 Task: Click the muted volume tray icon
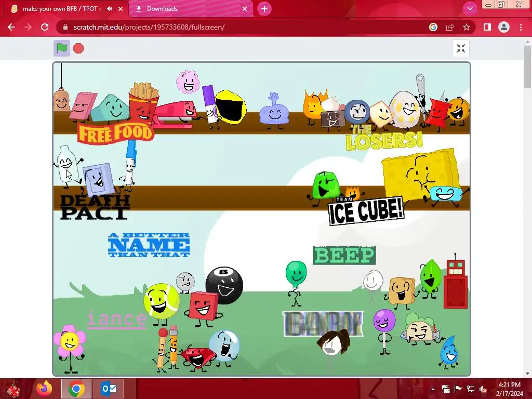click(x=483, y=389)
